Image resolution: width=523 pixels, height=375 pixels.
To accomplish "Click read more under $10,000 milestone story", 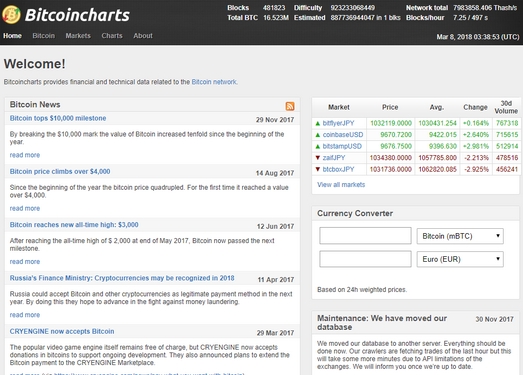I will (25, 155).
